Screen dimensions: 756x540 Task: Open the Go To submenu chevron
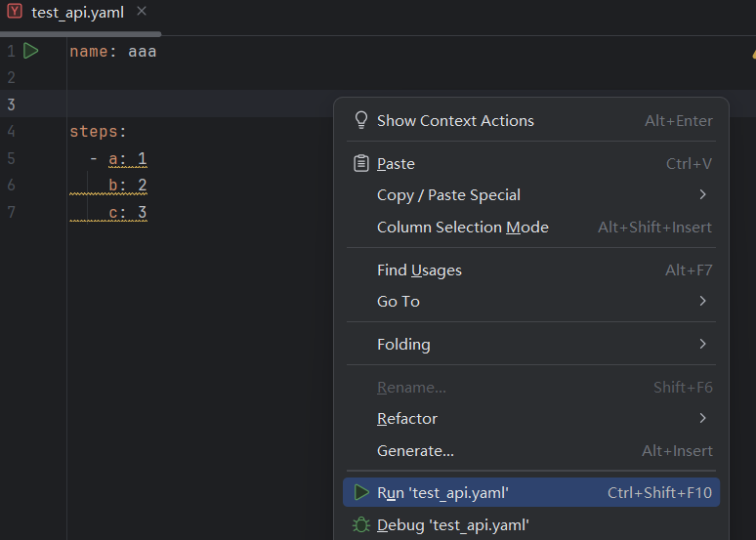(x=702, y=301)
